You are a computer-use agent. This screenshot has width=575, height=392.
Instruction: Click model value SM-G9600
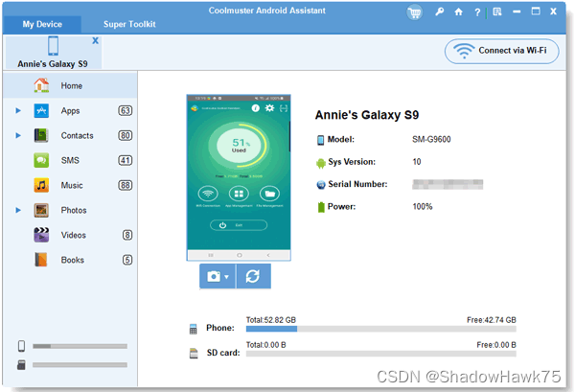pos(431,139)
